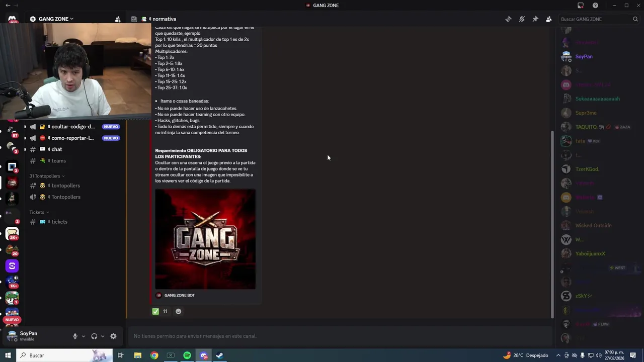This screenshot has height=362, width=644.
Task: Open the server icon with 20 badge
Action: point(12,250)
